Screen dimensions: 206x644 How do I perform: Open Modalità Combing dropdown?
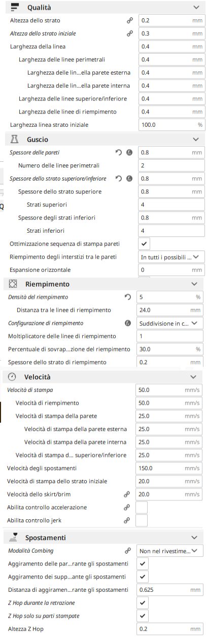170,551
